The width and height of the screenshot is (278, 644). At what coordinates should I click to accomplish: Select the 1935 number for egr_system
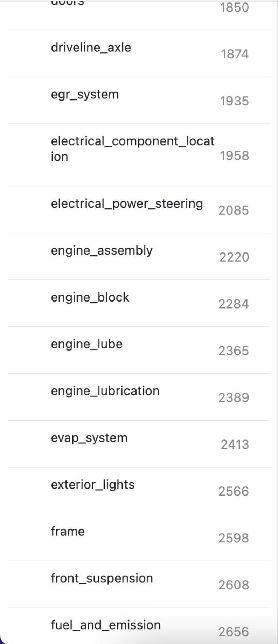(234, 101)
